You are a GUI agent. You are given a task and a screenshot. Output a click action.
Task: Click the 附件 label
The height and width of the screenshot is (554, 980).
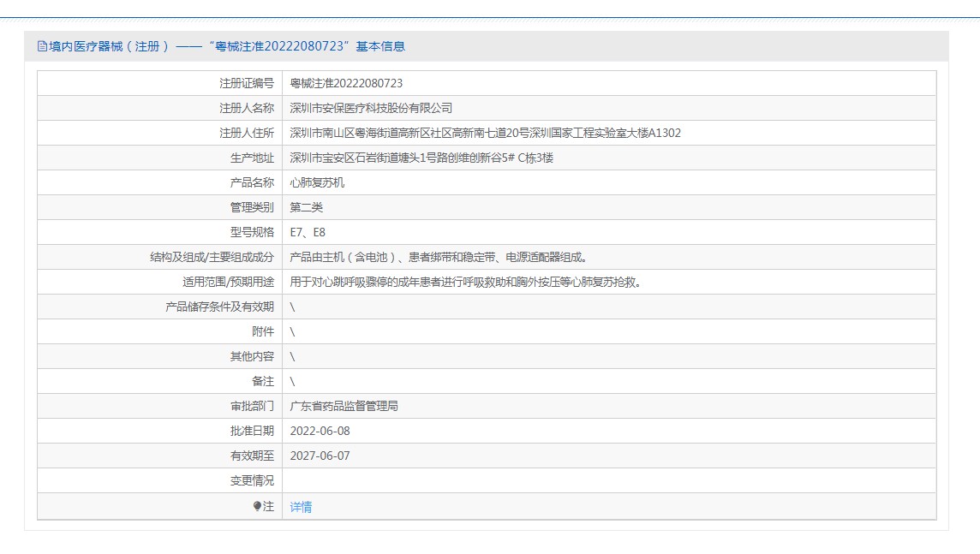coord(262,331)
